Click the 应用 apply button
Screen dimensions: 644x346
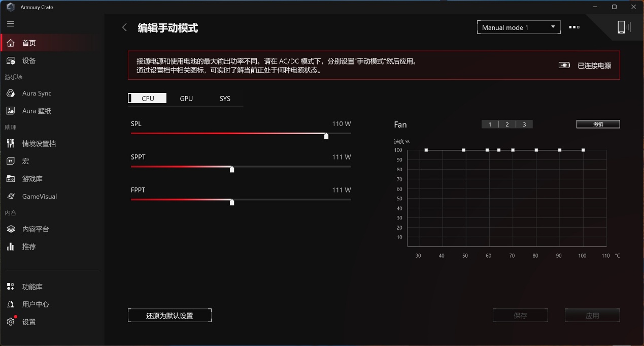point(592,316)
